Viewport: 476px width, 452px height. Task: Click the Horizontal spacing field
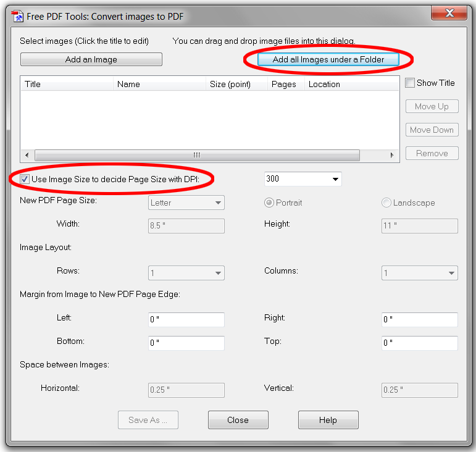186,390
